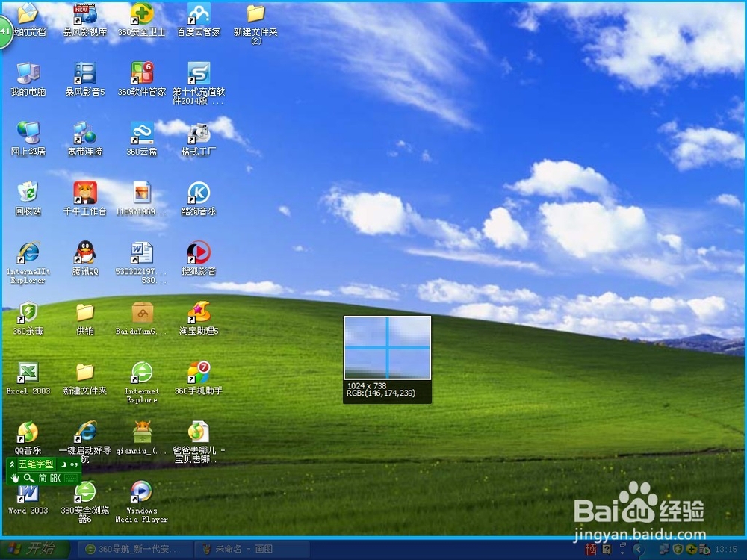Click the GBK charset IME button

coord(55,478)
